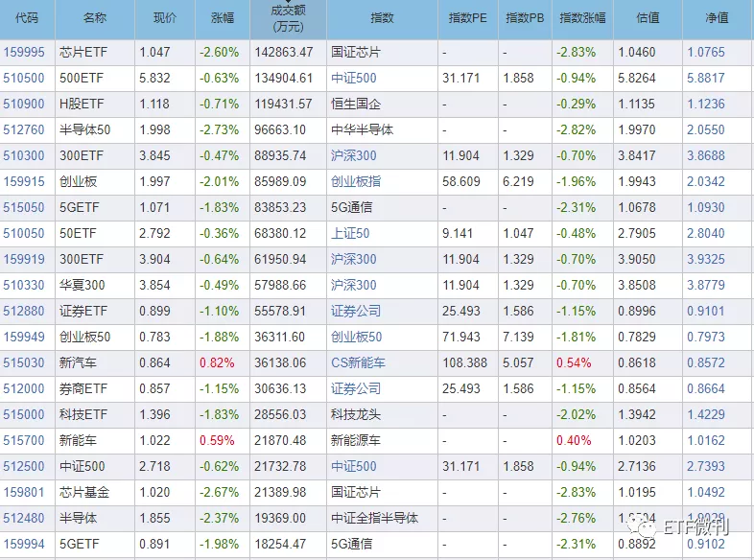Click the 指数 column header

pos(383,18)
